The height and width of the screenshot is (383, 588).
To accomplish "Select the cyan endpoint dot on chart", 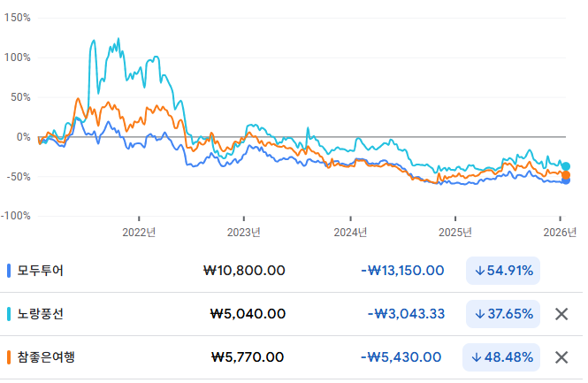I will (x=566, y=166).
